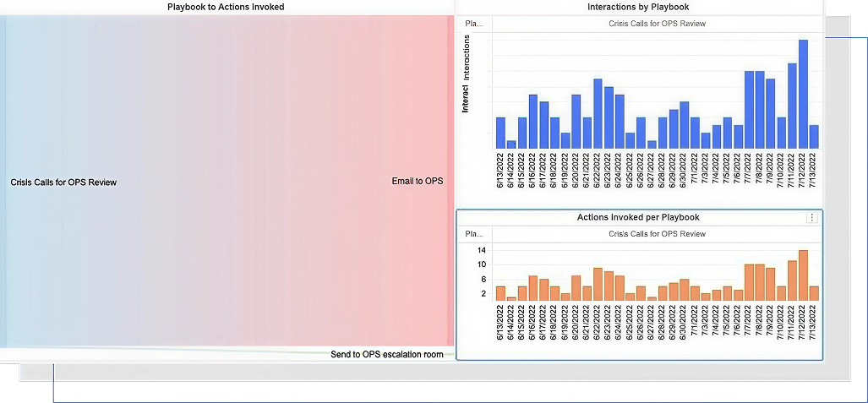Select the orange 7/12/2022 bar in Actions Invoked chart
Screen dimensions: 868x403
(803, 275)
